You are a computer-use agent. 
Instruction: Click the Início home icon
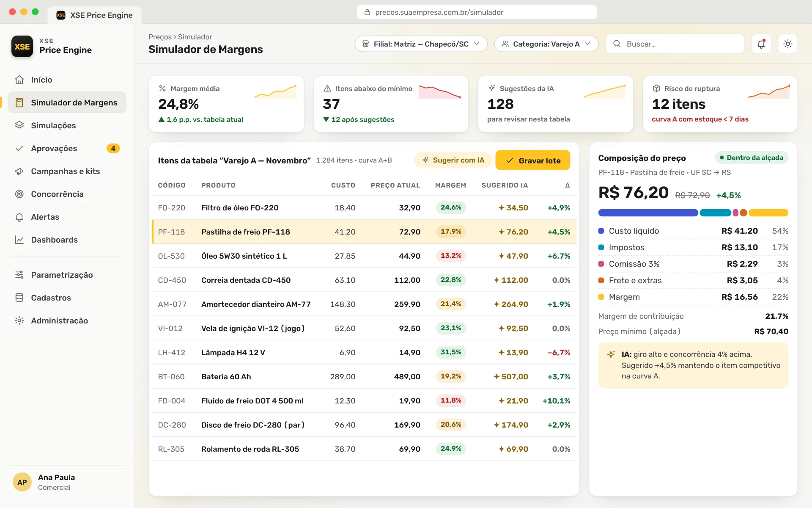19,80
